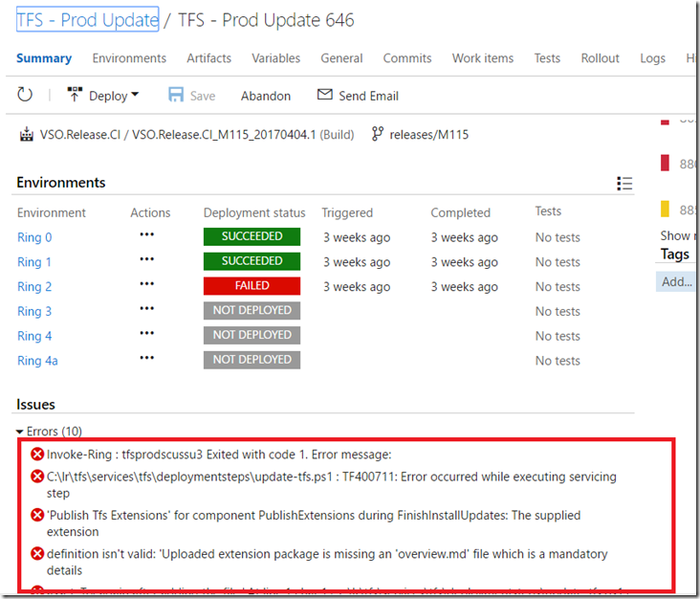This screenshot has height=599, width=700.
Task: Select the Summary tab
Action: point(44,58)
